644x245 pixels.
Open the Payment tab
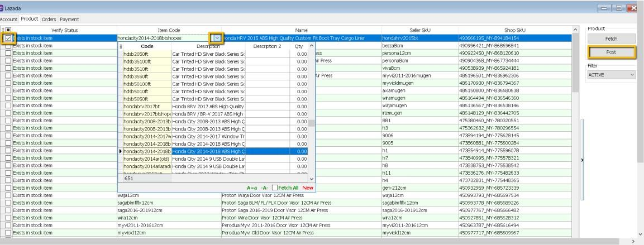(69, 20)
